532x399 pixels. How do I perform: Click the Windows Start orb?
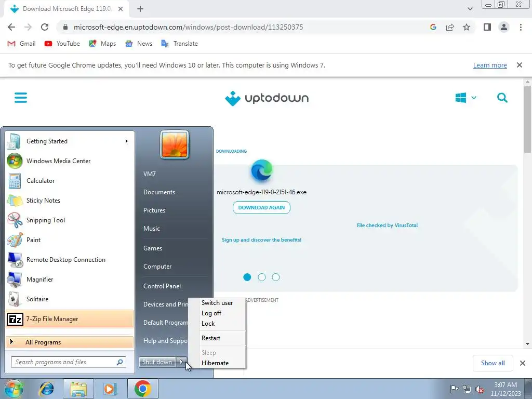(14, 389)
